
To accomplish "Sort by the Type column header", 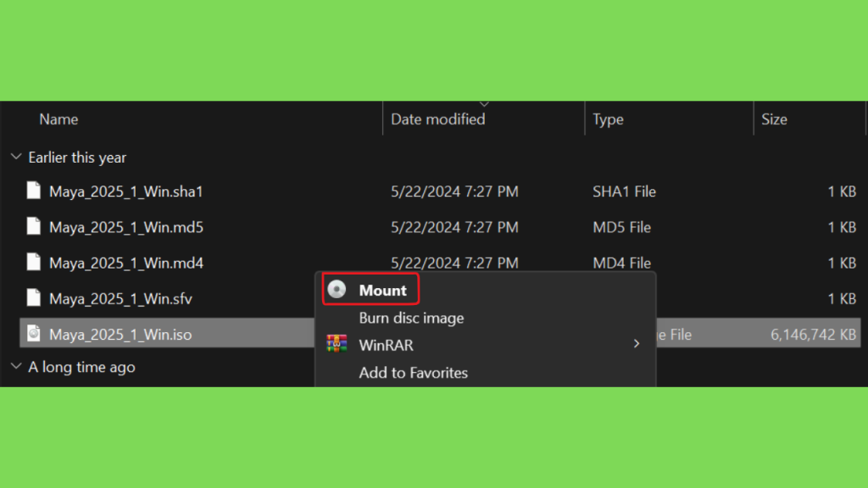I will [608, 119].
